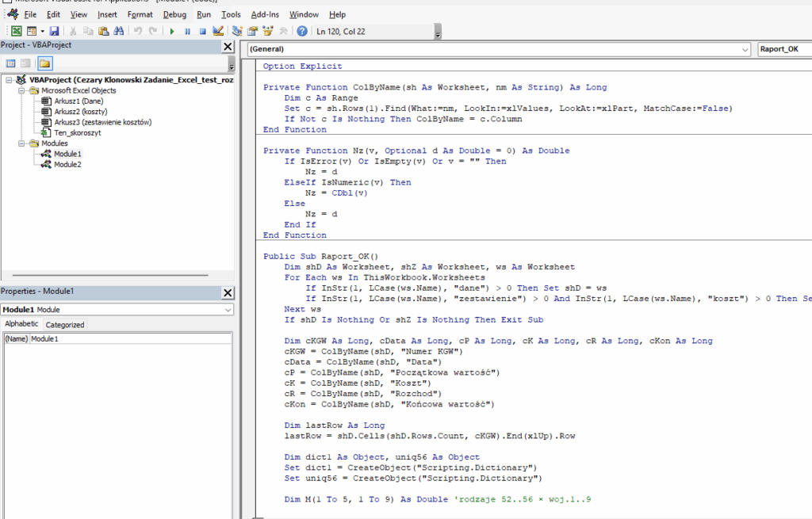The height and width of the screenshot is (519, 812).
Task: Click the Dim lastRow As Long line
Action: point(335,425)
